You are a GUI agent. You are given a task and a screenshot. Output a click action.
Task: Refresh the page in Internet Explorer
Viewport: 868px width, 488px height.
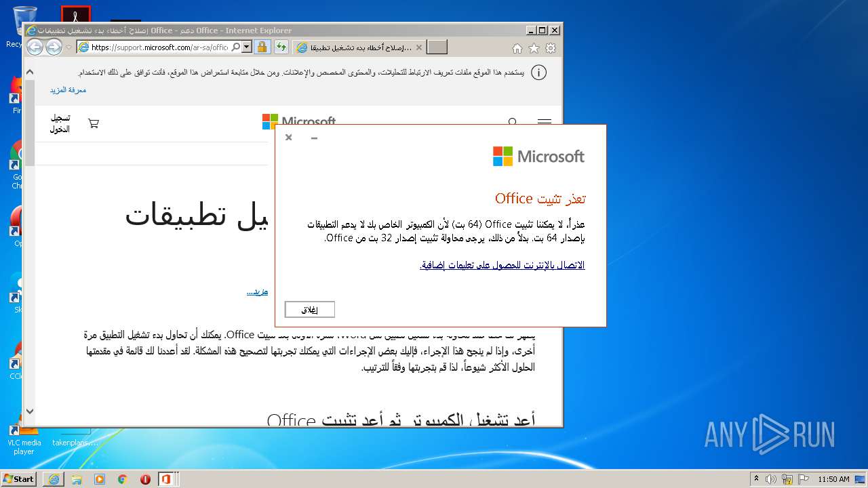tap(281, 47)
